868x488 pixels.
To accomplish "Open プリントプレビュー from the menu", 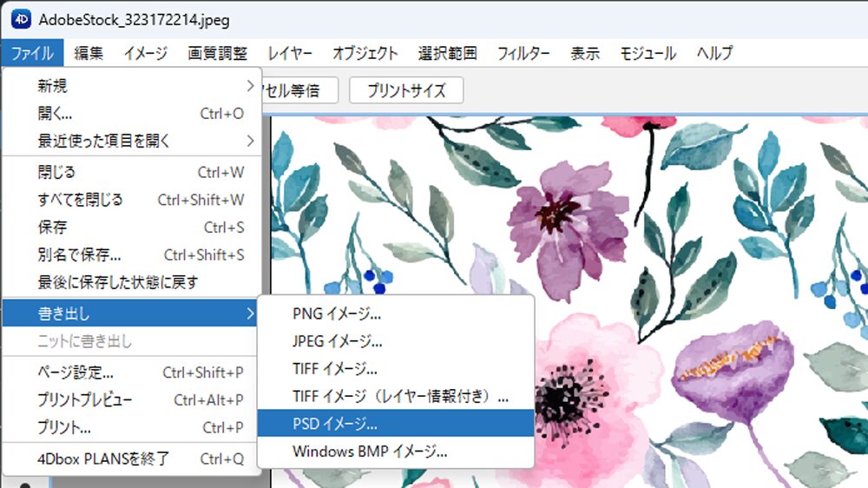I will point(85,400).
